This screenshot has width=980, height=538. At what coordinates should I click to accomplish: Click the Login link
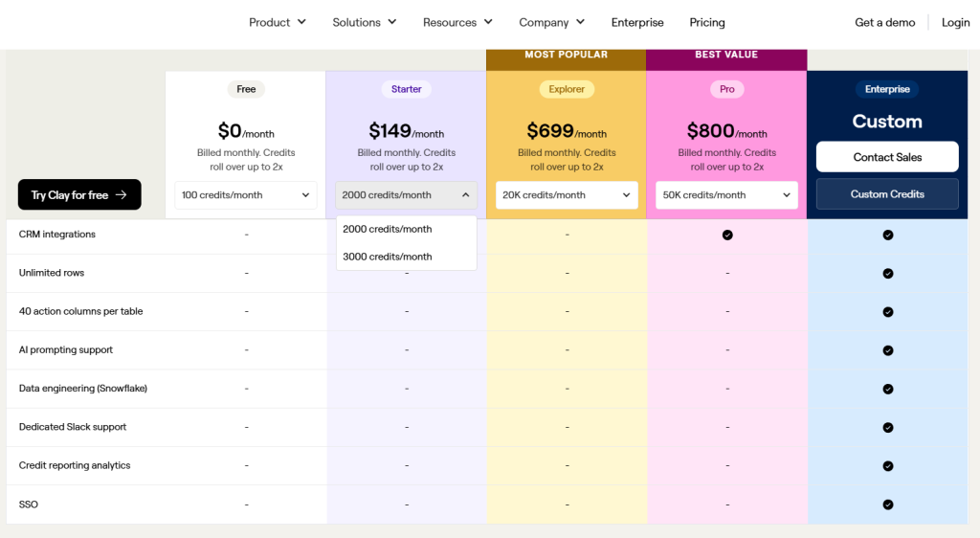click(x=956, y=22)
